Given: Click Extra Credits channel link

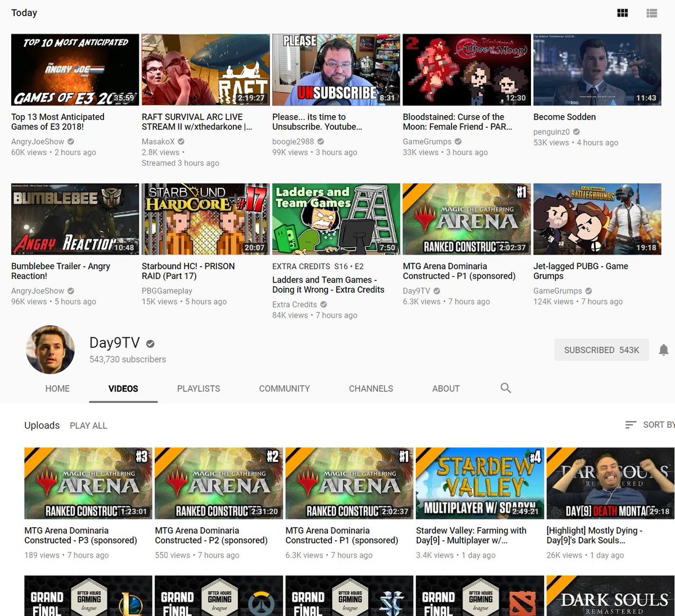Looking at the screenshot, I should click(x=295, y=304).
